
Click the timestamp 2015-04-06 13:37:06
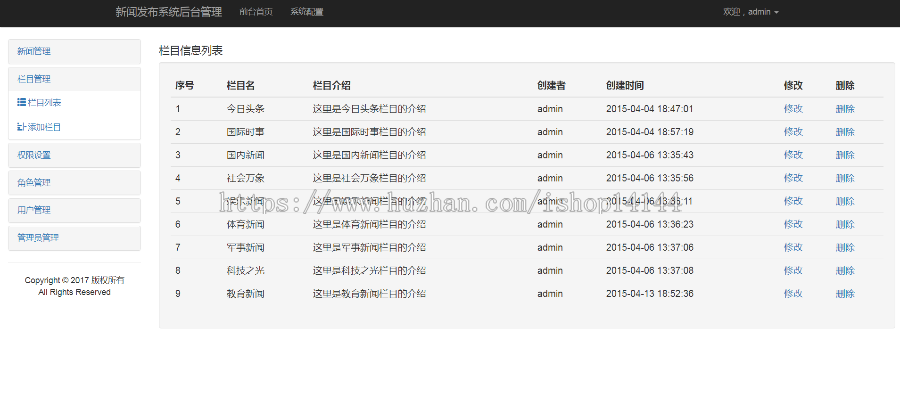point(650,247)
